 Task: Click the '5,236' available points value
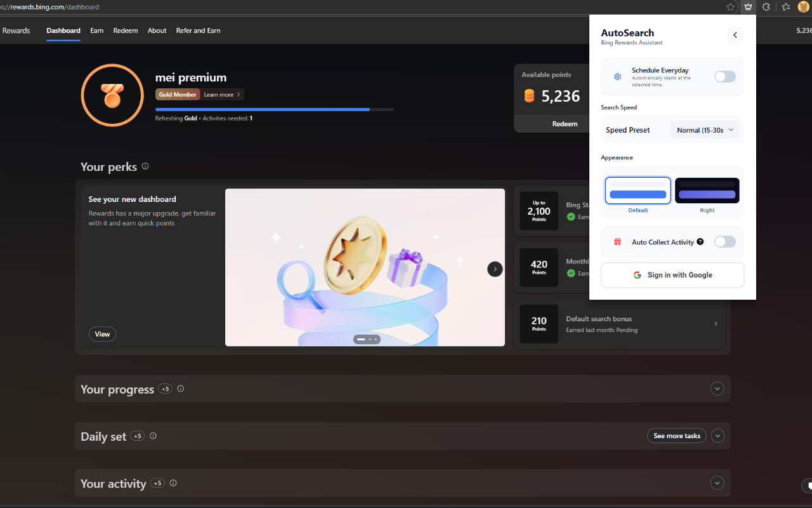(x=561, y=96)
